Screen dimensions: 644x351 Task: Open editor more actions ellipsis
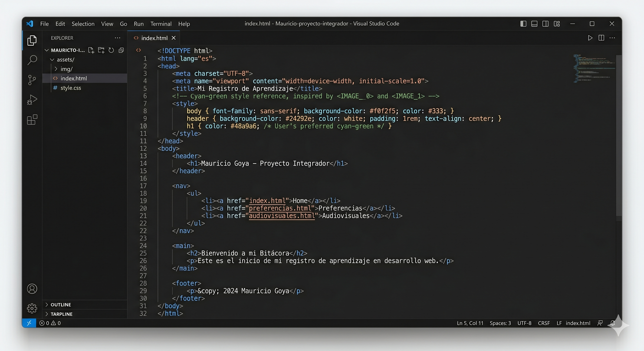[x=612, y=38]
